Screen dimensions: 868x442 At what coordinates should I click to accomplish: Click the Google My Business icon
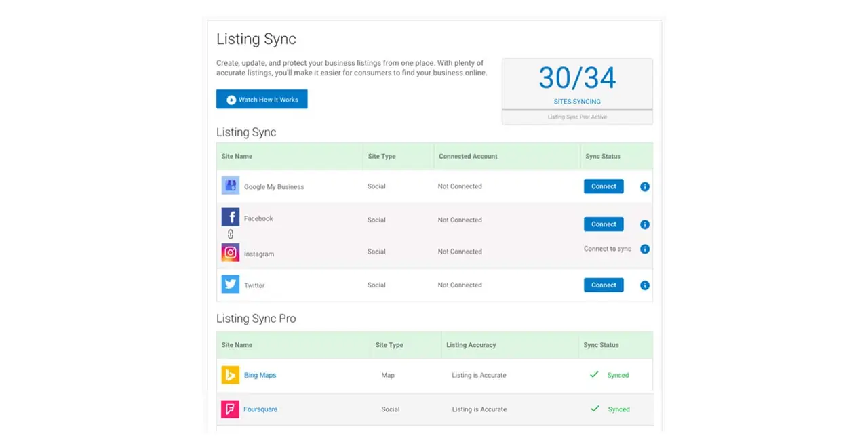[x=231, y=185]
